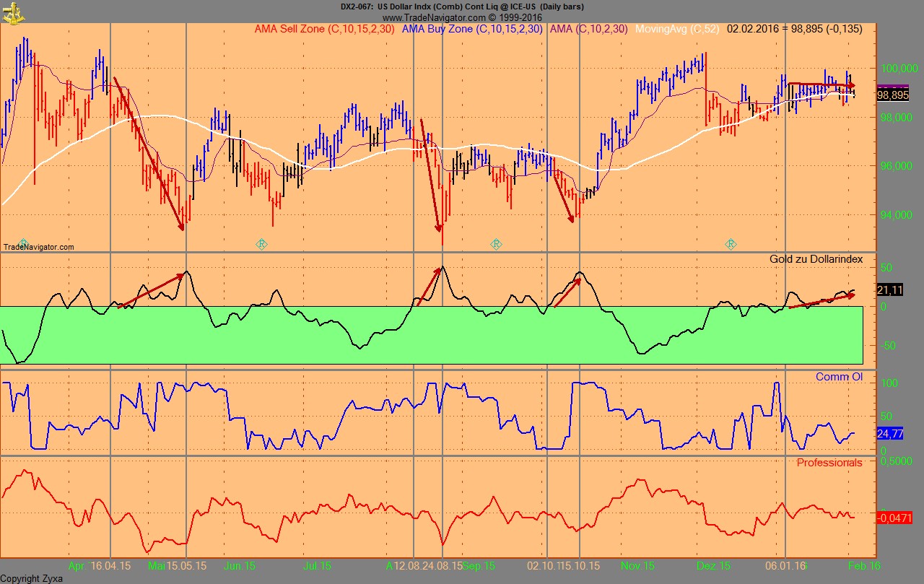Click the Gold zu Dollarindex indicator title
This screenshot has width=924, height=584.
click(816, 259)
